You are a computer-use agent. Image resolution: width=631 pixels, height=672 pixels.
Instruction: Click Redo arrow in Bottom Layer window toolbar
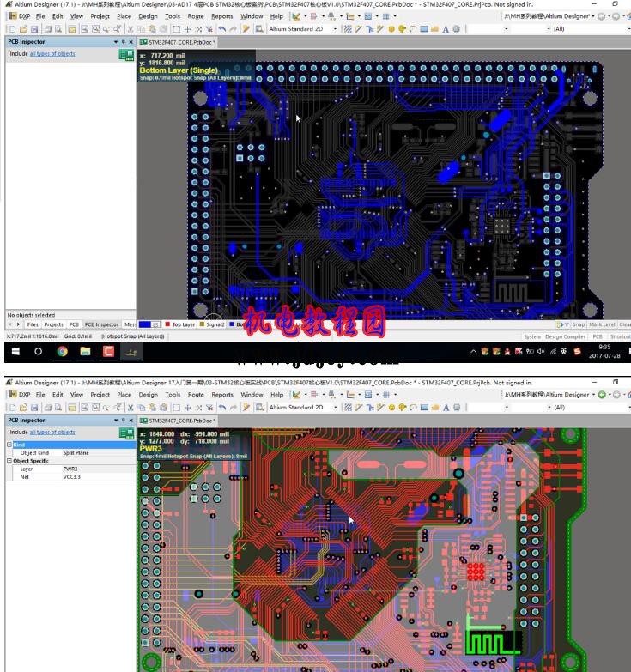[x=233, y=29]
